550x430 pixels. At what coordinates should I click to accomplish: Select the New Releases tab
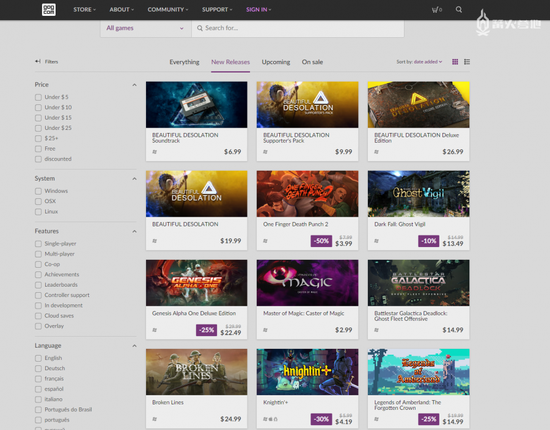click(x=230, y=62)
